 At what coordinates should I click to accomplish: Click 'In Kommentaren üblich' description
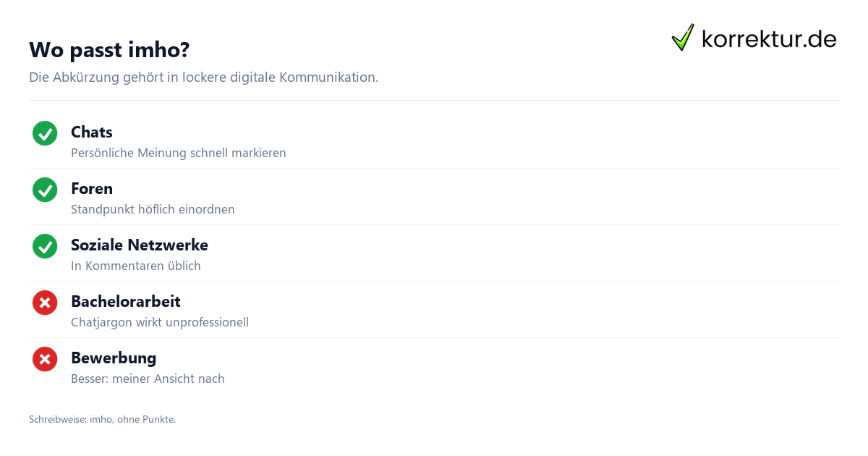tap(136, 266)
